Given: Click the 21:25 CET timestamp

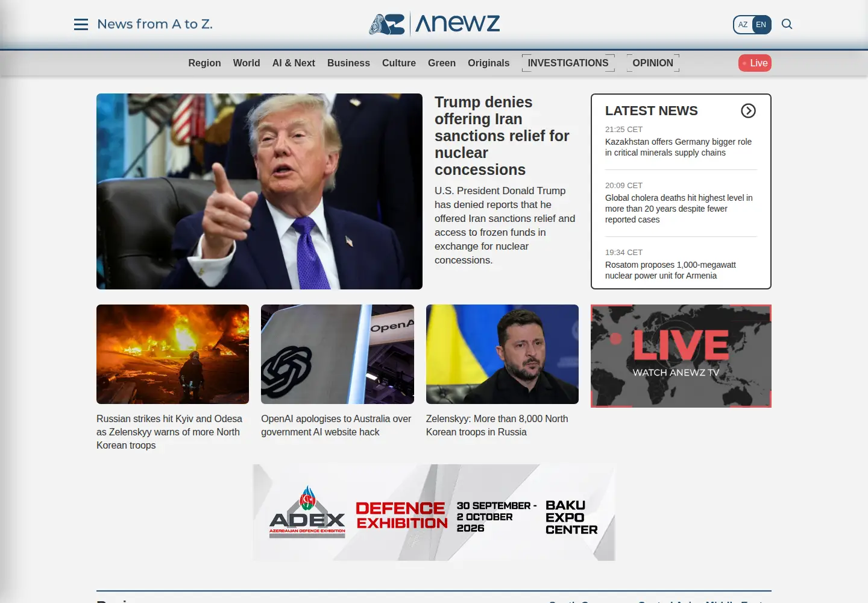Looking at the screenshot, I should coord(624,129).
